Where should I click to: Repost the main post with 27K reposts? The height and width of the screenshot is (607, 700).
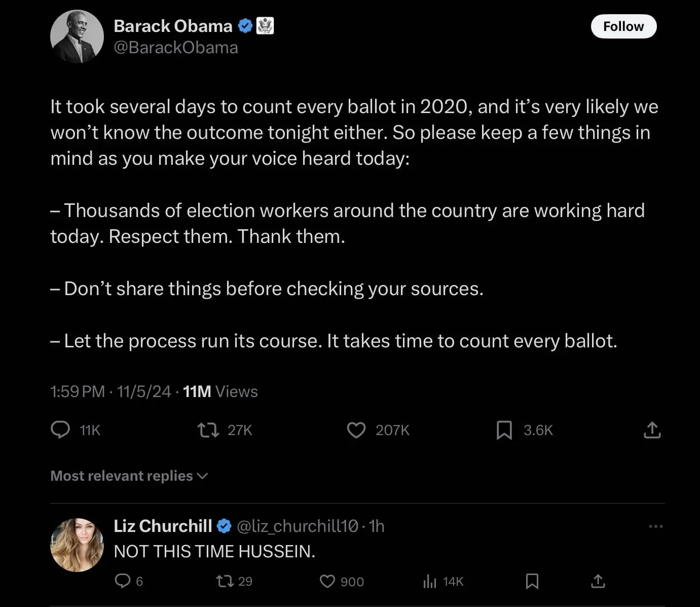[x=208, y=430]
